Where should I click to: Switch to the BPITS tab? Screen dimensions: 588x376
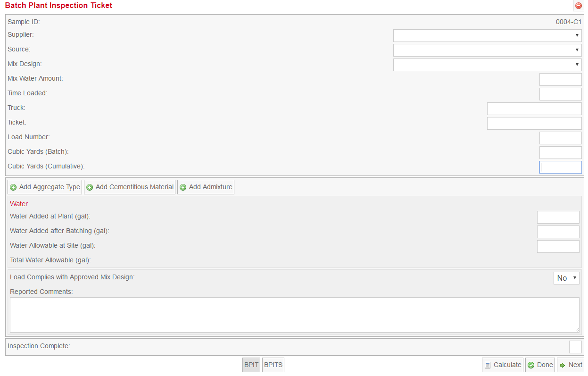tap(273, 365)
